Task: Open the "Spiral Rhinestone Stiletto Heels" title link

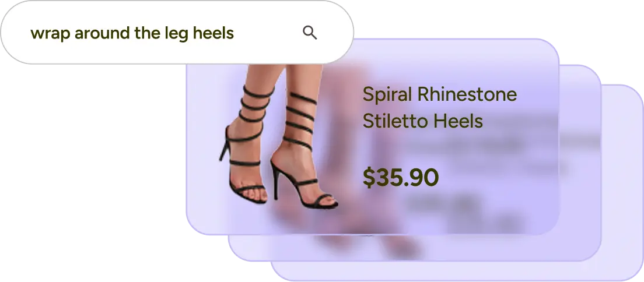Action: coord(439,108)
